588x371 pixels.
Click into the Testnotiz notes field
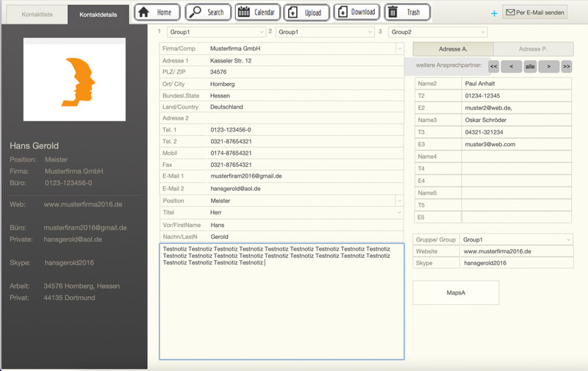[x=282, y=301]
